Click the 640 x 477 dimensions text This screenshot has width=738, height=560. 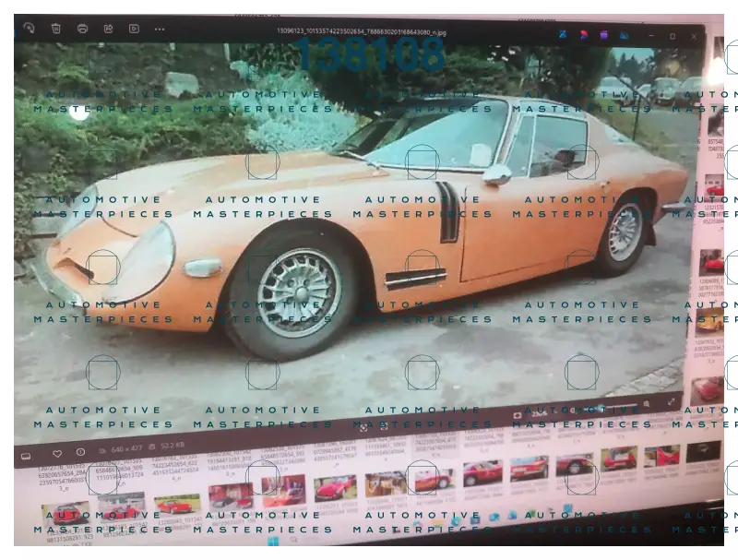(x=126, y=449)
